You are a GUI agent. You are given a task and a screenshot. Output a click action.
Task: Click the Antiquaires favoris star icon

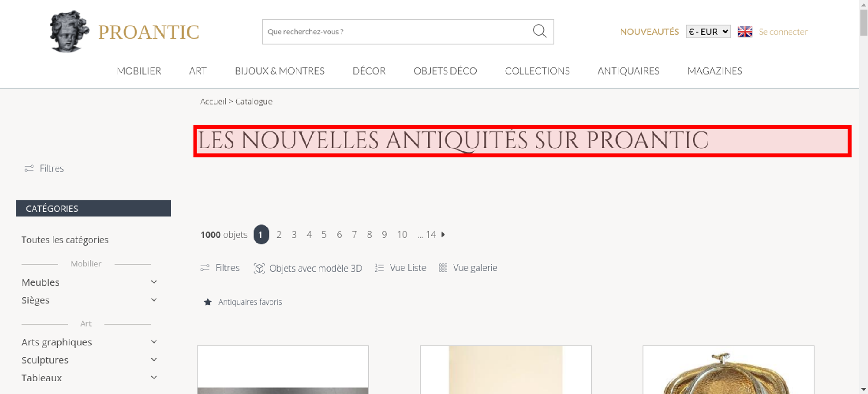208,302
